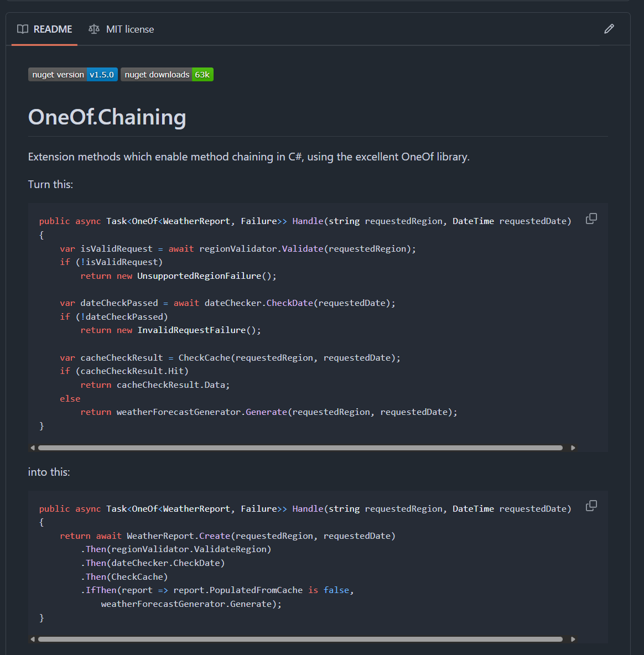Click 'cacheCheckResult.Data' return line

[x=155, y=384]
